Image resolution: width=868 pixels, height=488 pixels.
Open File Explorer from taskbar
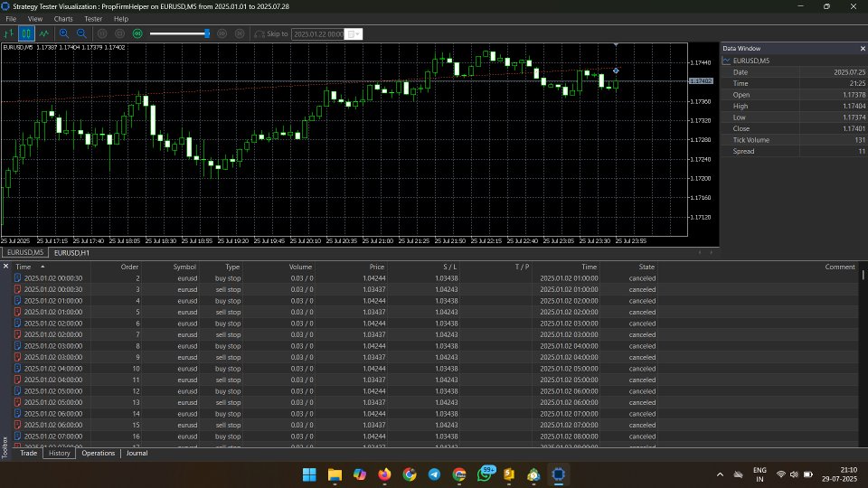(x=335, y=474)
